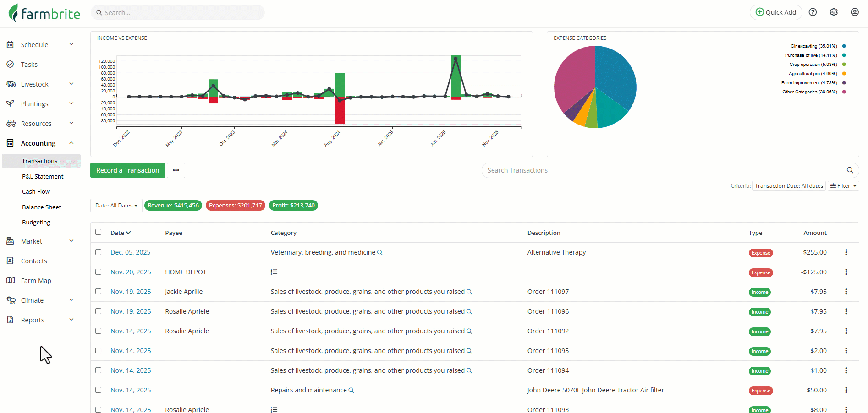Click the Contacts address book icon
The height and width of the screenshot is (413, 868).
[10, 261]
